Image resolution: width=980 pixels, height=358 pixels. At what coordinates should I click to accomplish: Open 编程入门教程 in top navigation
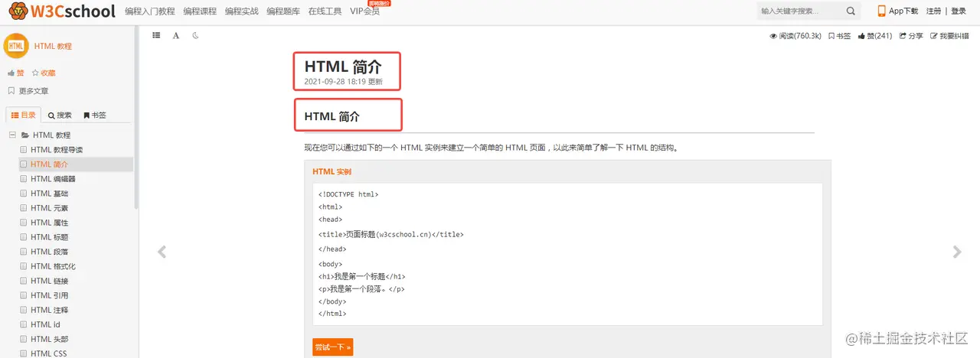[x=150, y=11]
